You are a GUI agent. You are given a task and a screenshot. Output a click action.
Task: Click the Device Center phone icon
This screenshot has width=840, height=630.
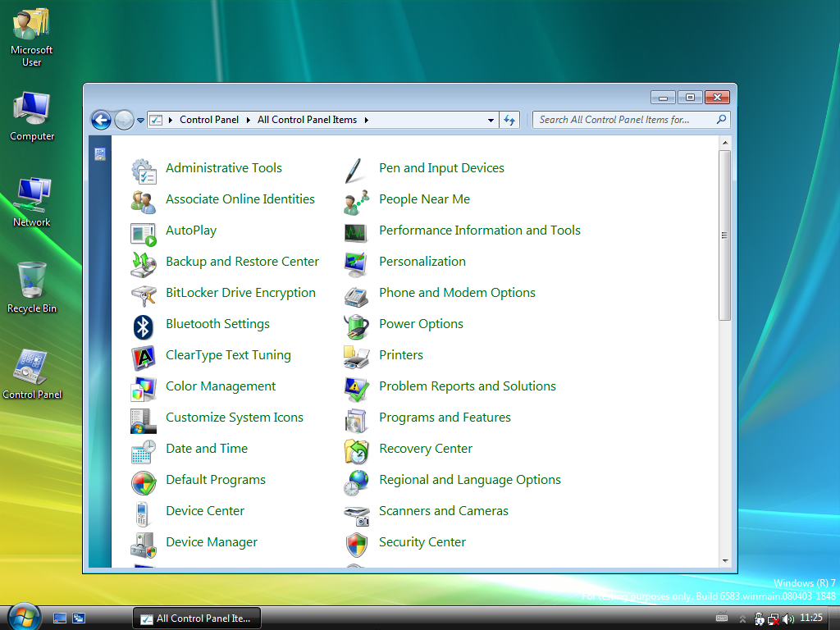click(x=143, y=514)
